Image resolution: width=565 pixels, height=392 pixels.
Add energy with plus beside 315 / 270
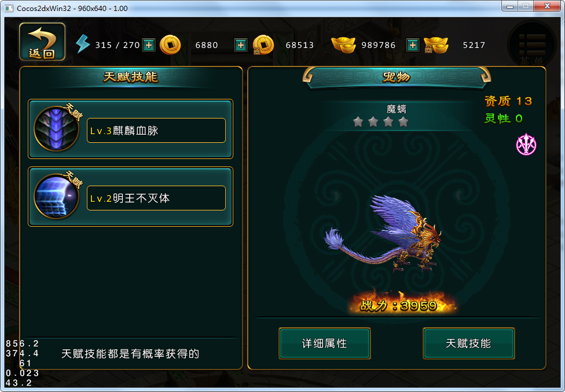[x=148, y=45]
